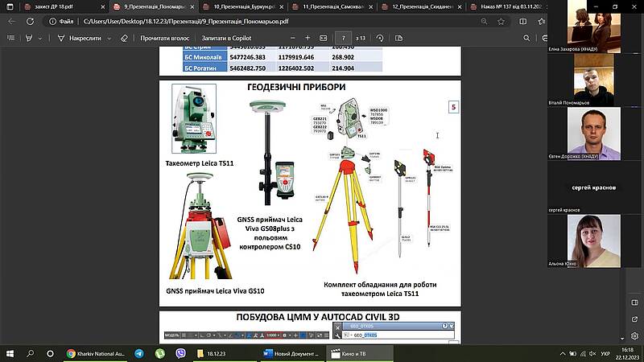Rotate the PDF page
The height and width of the screenshot is (362, 644).
point(380,38)
